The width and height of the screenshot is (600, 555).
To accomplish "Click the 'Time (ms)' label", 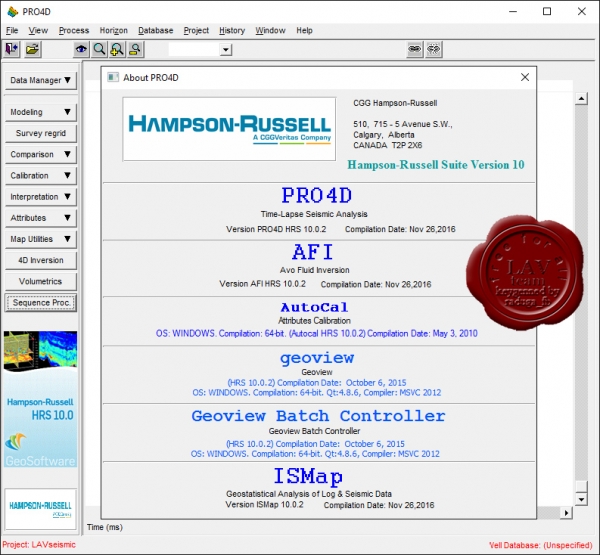I will click(x=105, y=527).
